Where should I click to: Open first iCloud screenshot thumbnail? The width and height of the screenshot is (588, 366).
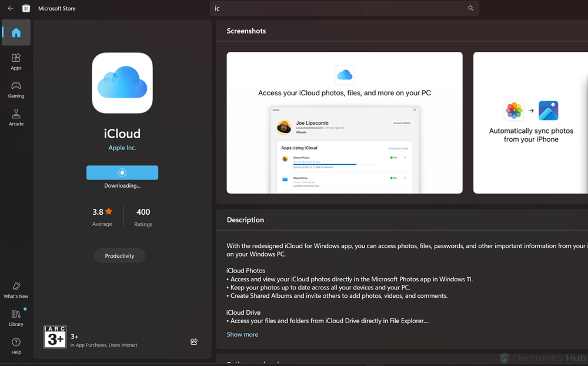click(345, 122)
